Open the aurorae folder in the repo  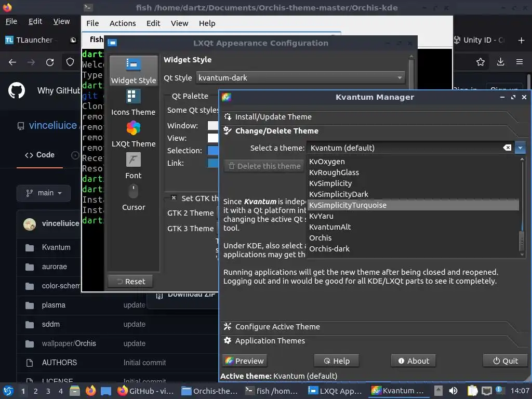coord(54,267)
